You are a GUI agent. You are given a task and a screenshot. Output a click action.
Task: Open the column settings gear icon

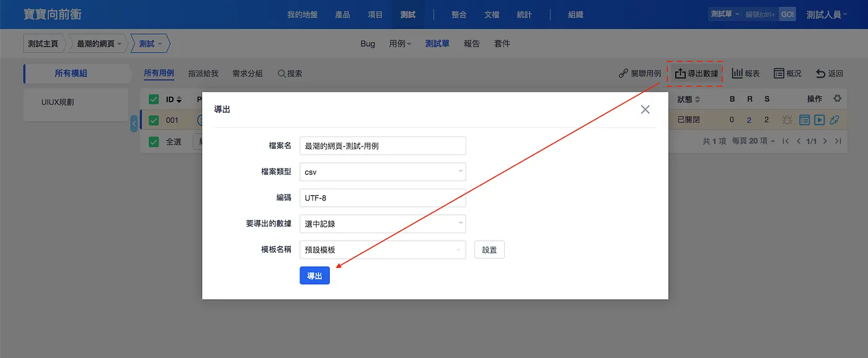point(838,99)
